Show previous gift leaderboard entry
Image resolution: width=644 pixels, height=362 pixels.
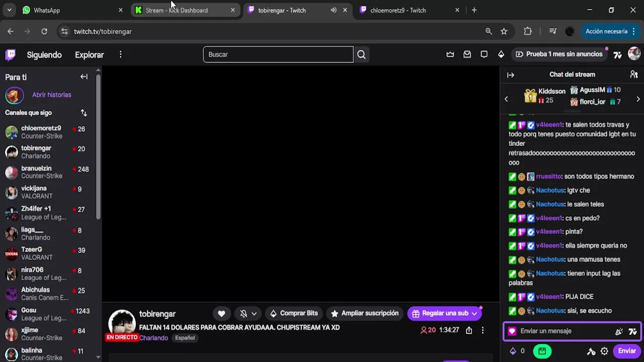coord(506,99)
